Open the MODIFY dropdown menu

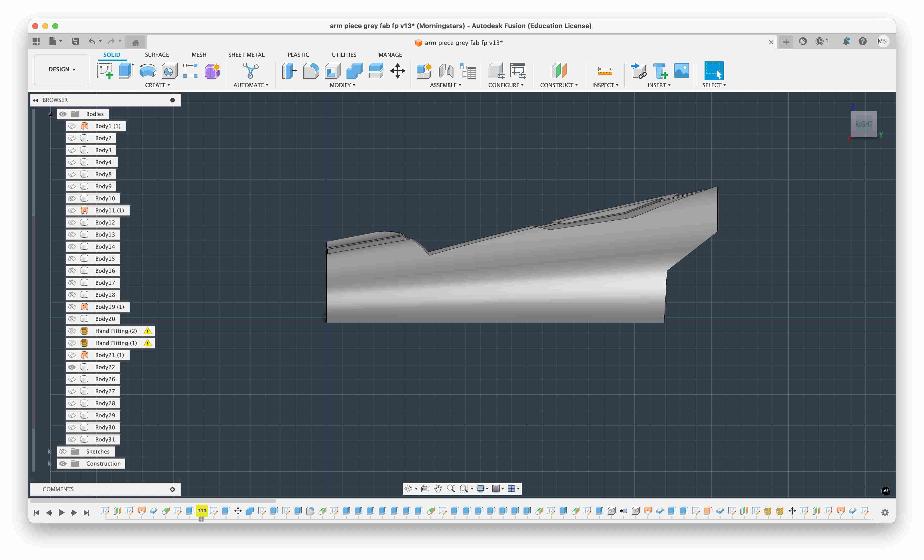click(x=342, y=85)
